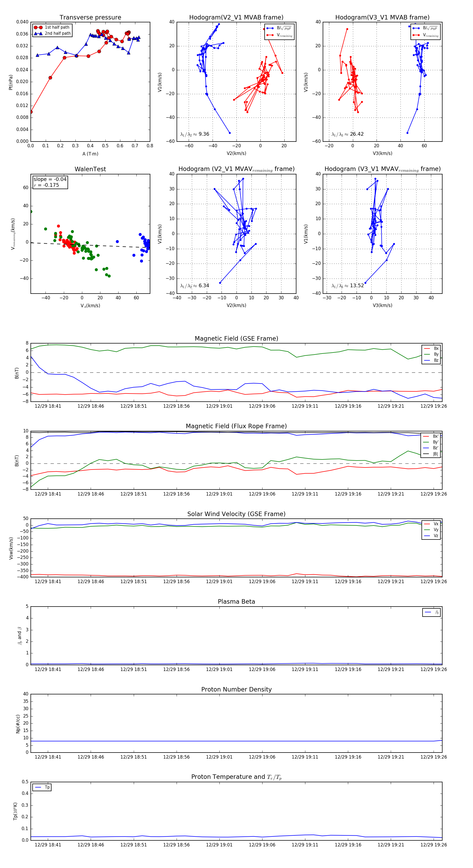
Task: Select the Tp legend entry in the proton temperature plot
Action: pyautogui.click(x=42, y=787)
